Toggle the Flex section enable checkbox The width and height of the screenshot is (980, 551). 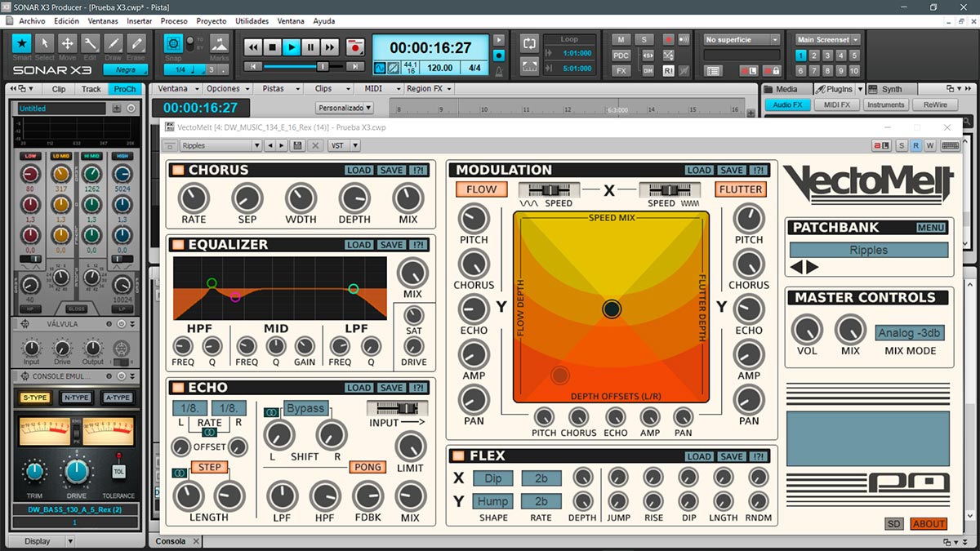tap(457, 455)
